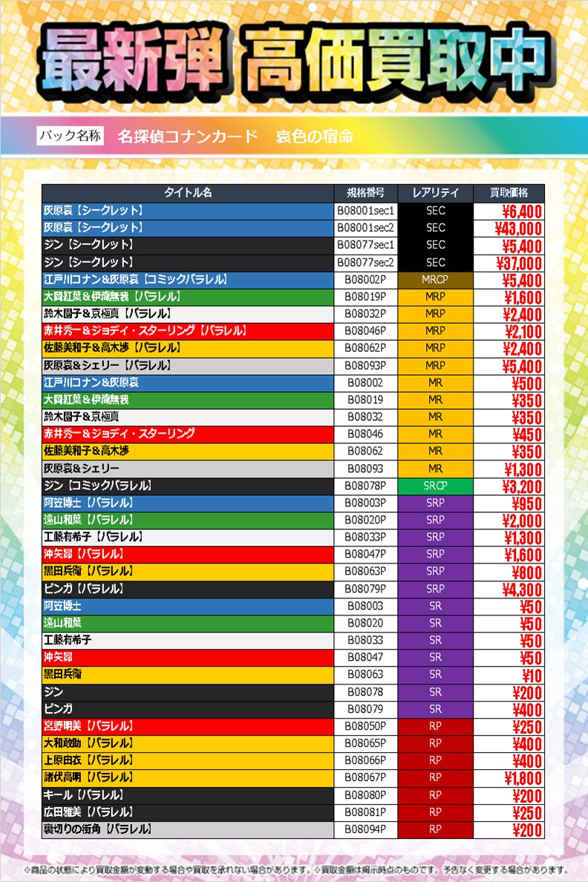Click the パック名称 label box
Screen dimensions: 588x882
click(71, 136)
